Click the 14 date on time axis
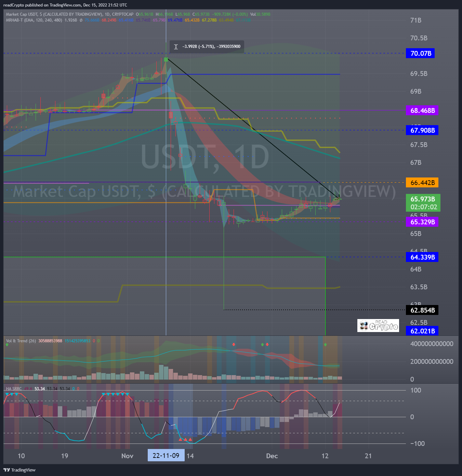The height and width of the screenshot is (476, 462). (x=190, y=456)
